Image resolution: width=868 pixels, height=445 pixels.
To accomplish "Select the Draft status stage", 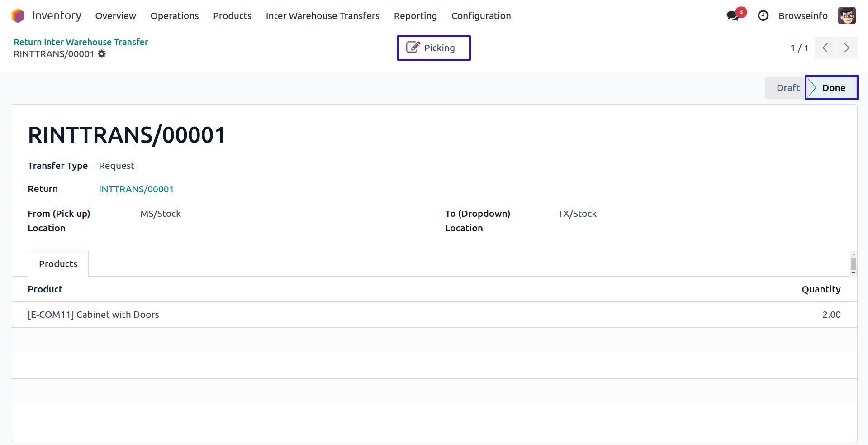I will pos(787,88).
